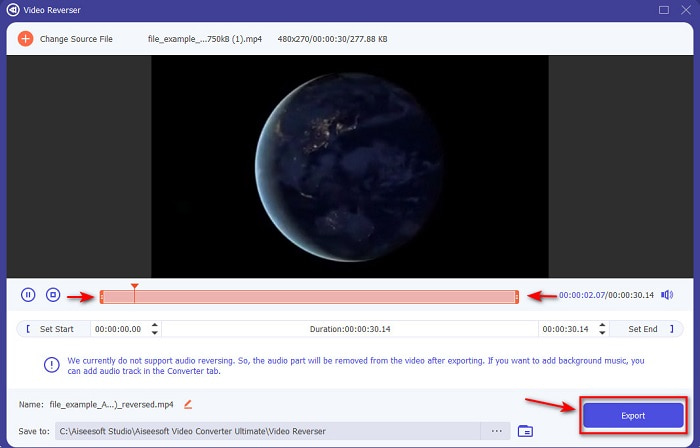Click the orange playhead marker on timeline
The height and width of the screenshot is (448, 700).
pyautogui.click(x=134, y=288)
